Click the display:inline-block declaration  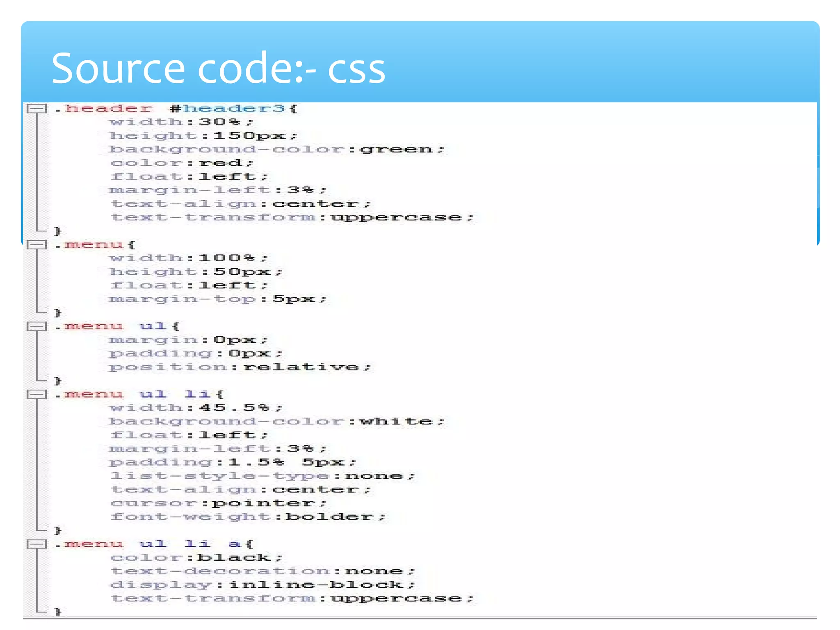(262, 584)
